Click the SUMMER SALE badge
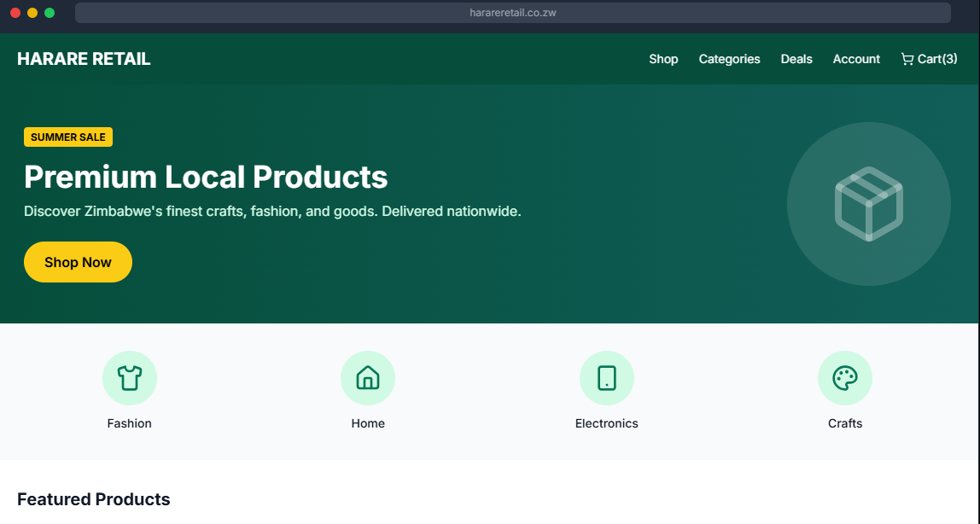This screenshot has height=524, width=980. [67, 137]
